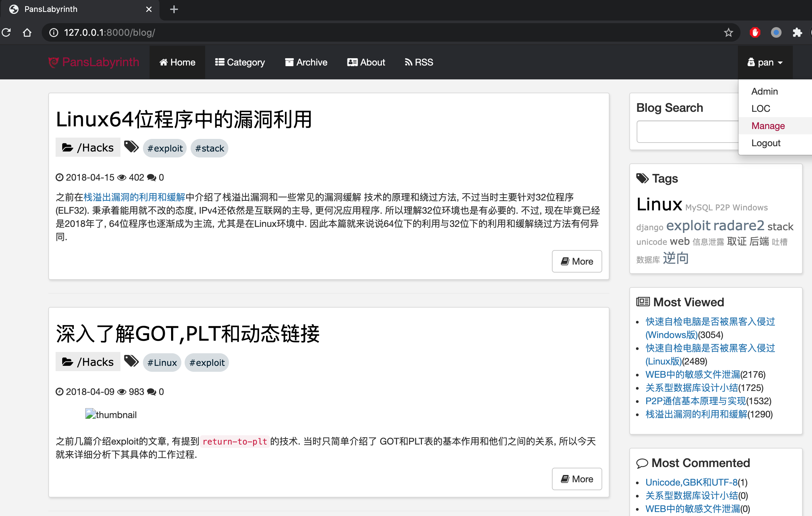
Task: Select the unicode tag in tag cloud
Action: (x=652, y=242)
